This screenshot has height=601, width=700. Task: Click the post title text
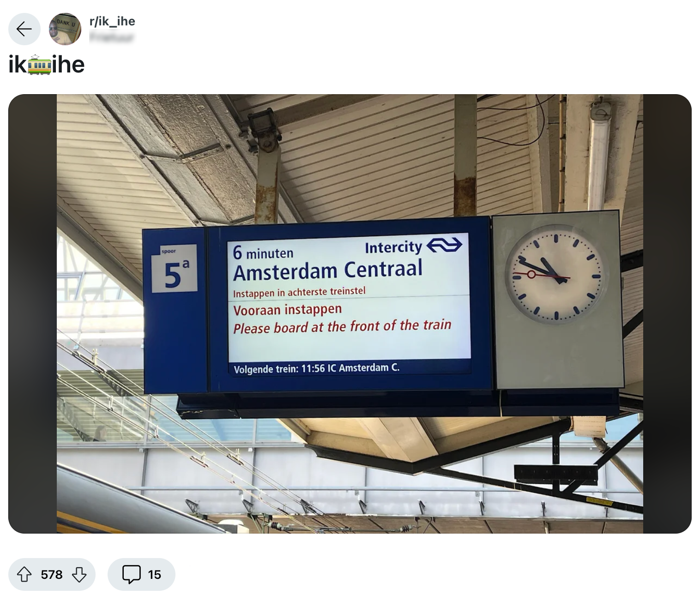47,65
